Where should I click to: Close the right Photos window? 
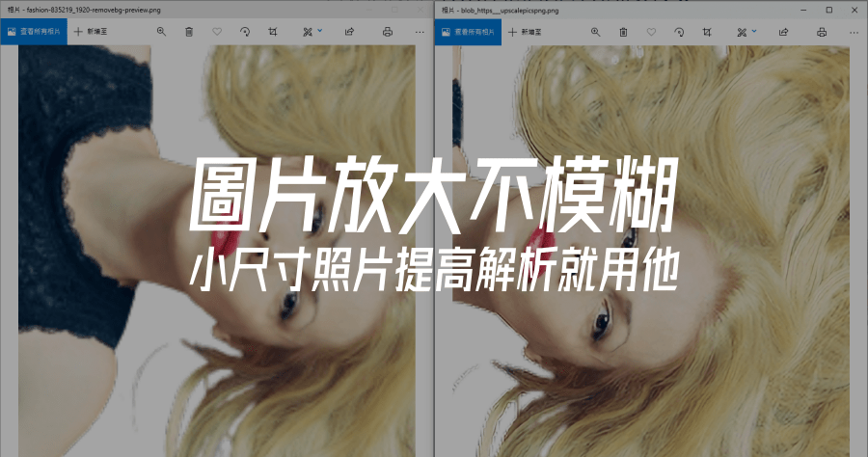point(854,10)
